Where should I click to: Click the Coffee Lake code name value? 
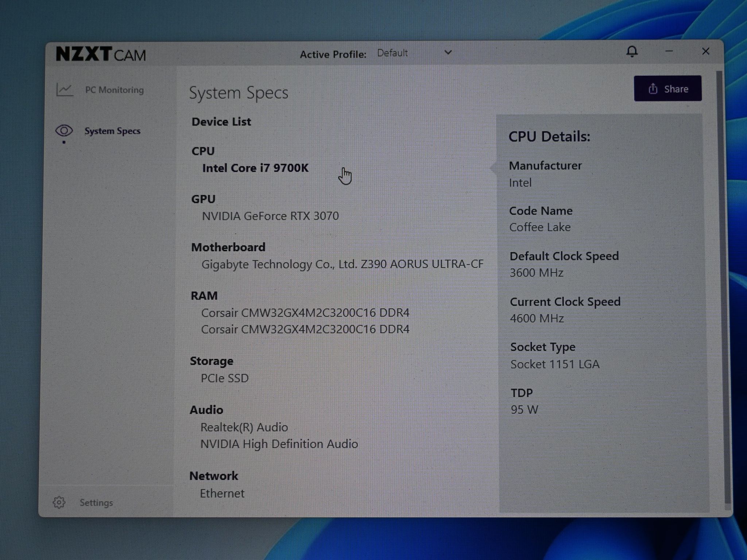click(540, 227)
